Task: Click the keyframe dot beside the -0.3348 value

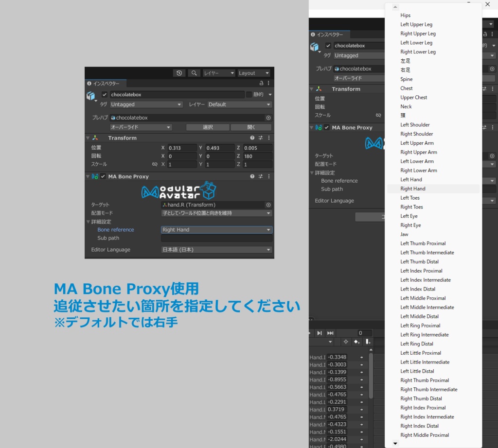Action: [x=361, y=357]
